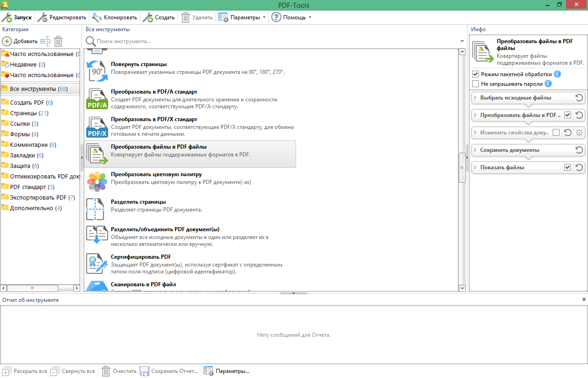The height and width of the screenshot is (378, 588).
Task: Click Параметры... button in report bar
Action: (x=227, y=371)
